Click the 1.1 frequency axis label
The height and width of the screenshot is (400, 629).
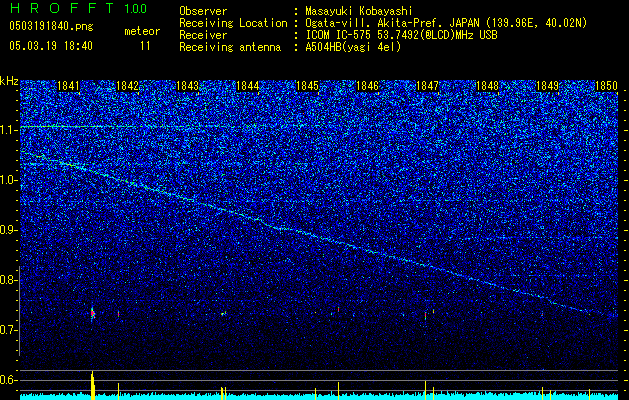click(8, 130)
